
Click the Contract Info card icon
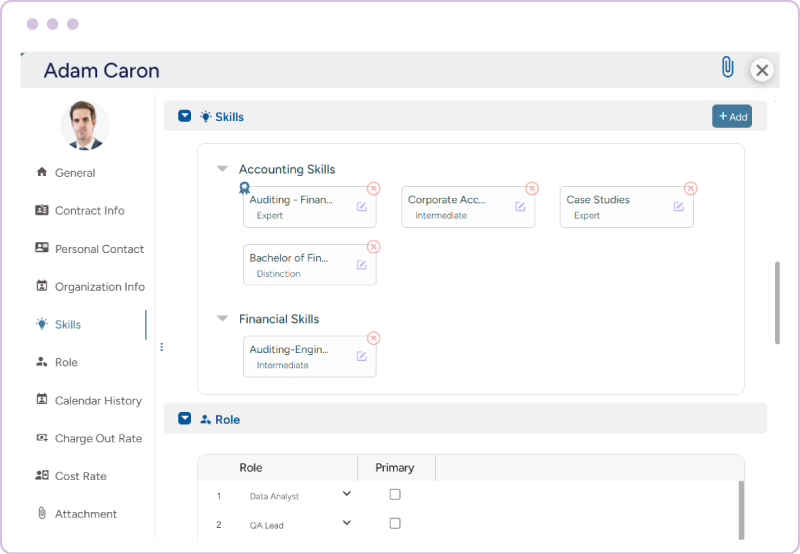click(x=42, y=210)
